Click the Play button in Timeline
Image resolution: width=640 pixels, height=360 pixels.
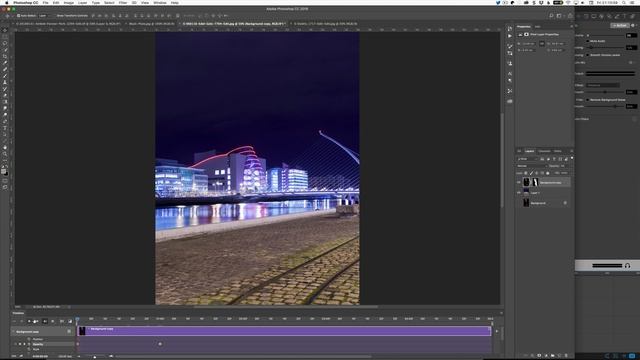click(x=29, y=322)
